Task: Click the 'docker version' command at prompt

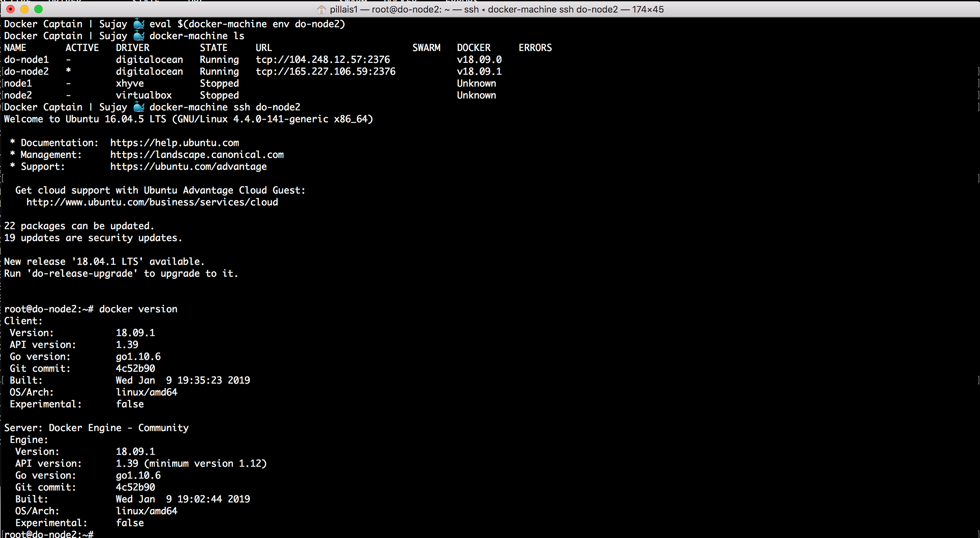Action: [x=138, y=309]
